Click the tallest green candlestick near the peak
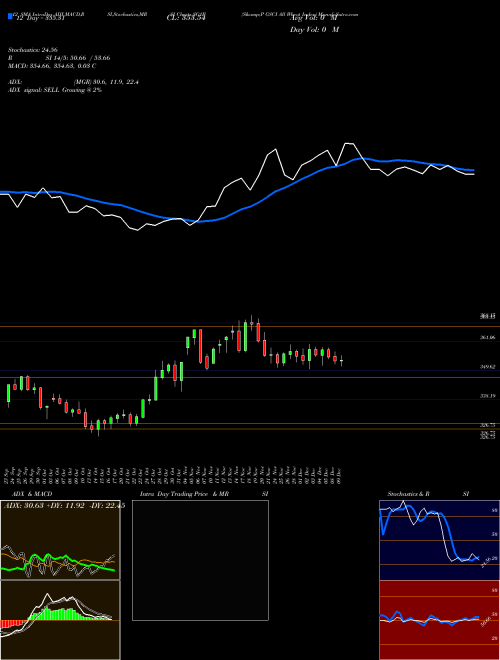 click(x=245, y=337)
